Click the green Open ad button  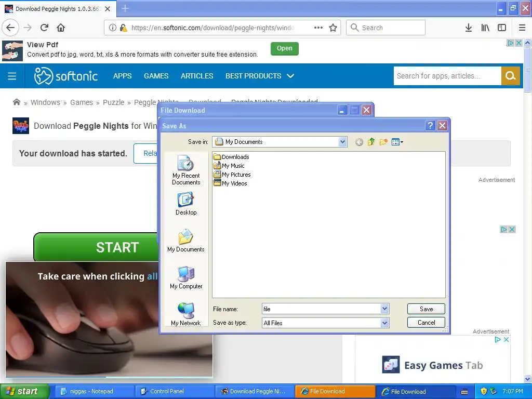[284, 48]
